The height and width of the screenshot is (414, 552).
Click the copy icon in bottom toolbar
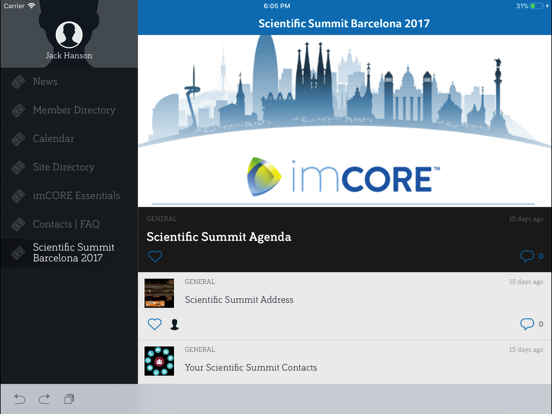coord(69,399)
